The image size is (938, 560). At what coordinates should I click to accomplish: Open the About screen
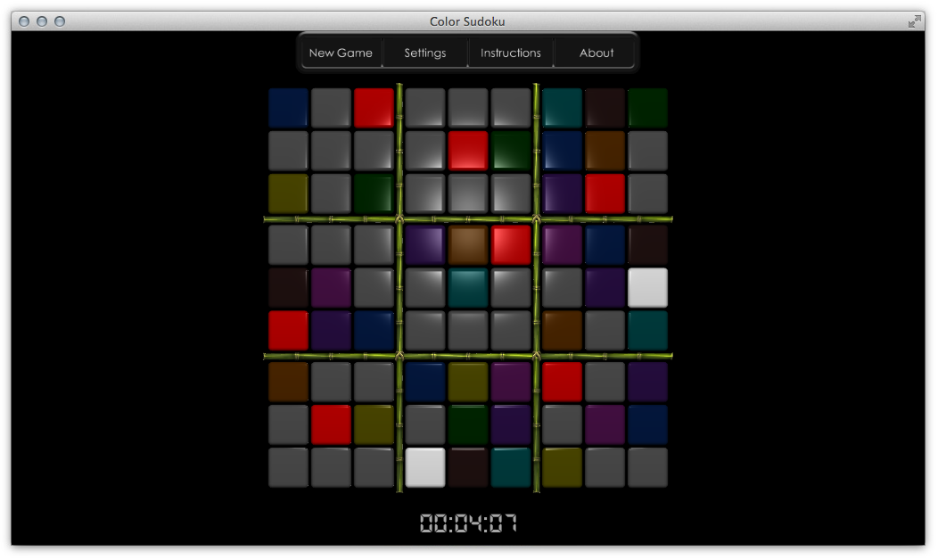point(596,53)
